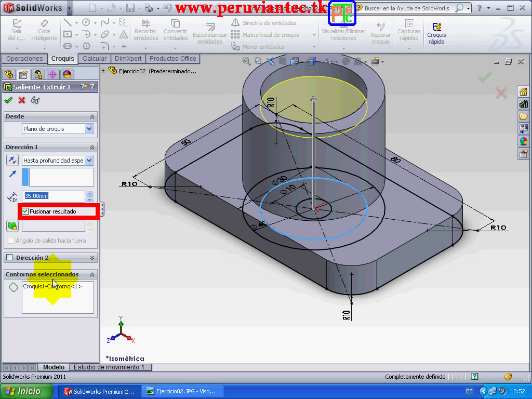
Task: Collapse Contornos seleccionados section
Action: pyautogui.click(x=92, y=274)
